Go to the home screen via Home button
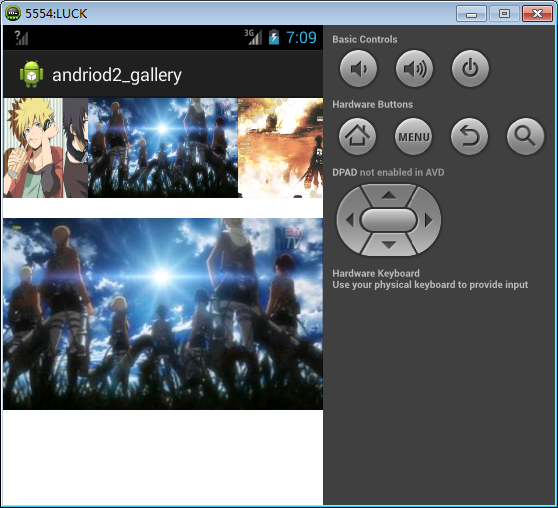The width and height of the screenshot is (558, 508). pyautogui.click(x=357, y=136)
